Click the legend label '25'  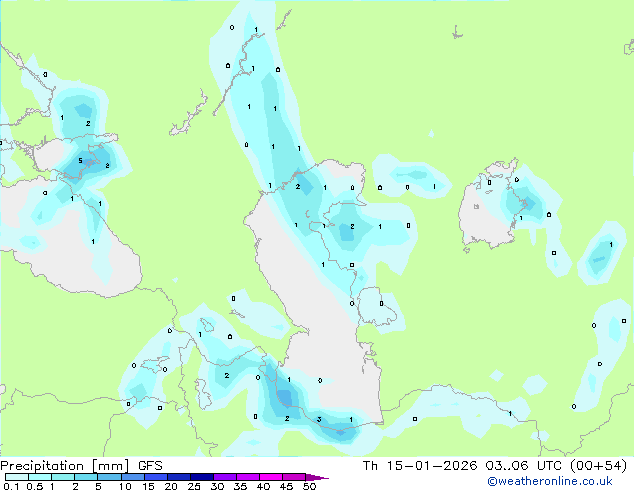coord(194,486)
